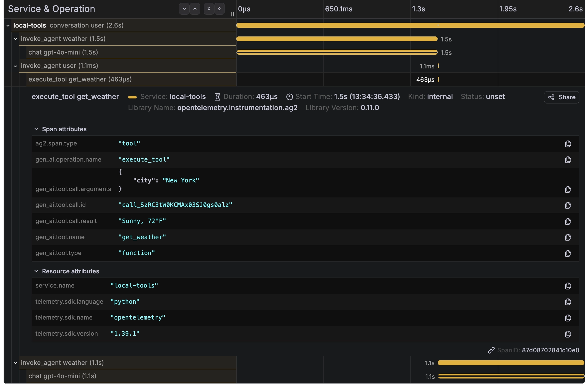Click the "local-tools" service.name value
Screen dimensions: 588x386
[134, 285]
